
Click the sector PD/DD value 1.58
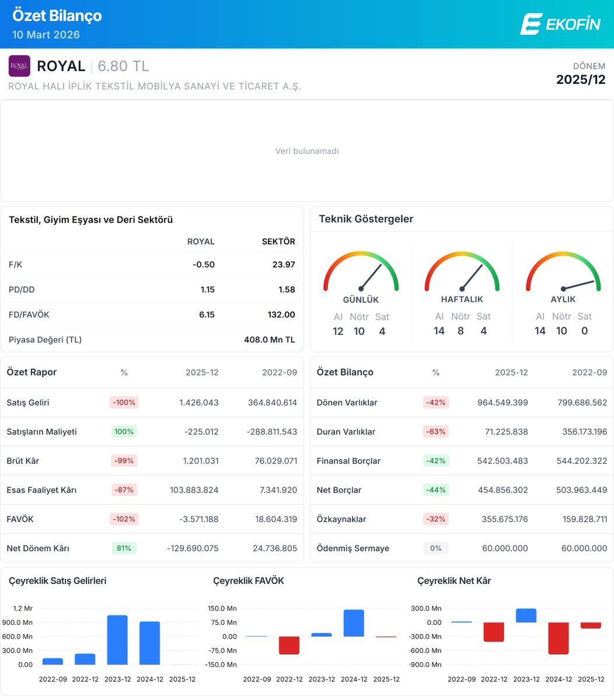(x=287, y=290)
